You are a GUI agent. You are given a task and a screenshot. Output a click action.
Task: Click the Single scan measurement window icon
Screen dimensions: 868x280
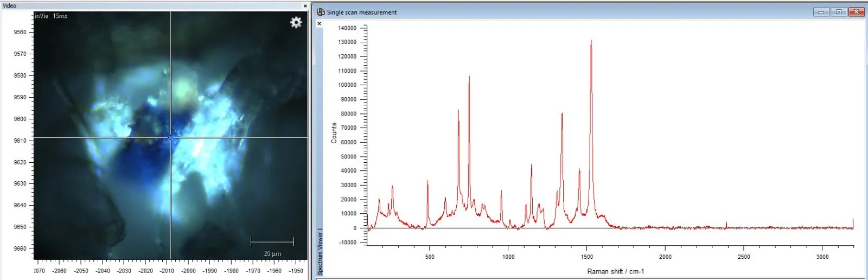(321, 12)
